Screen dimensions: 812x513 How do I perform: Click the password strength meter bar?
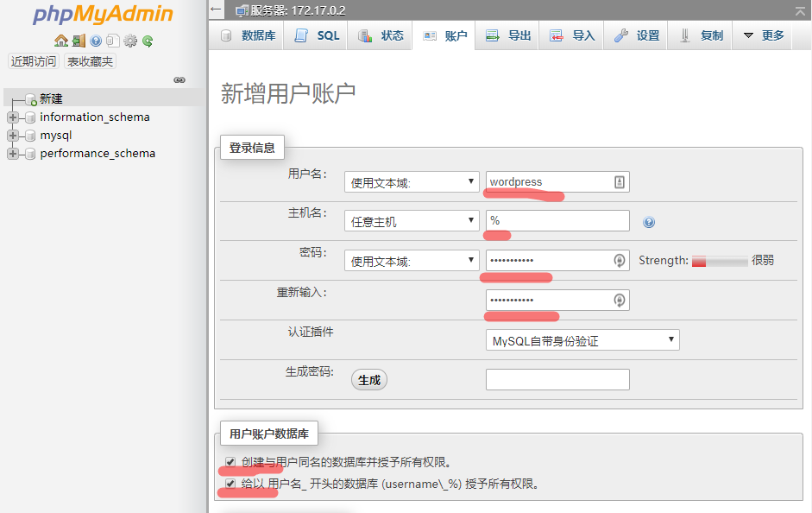coord(720,261)
